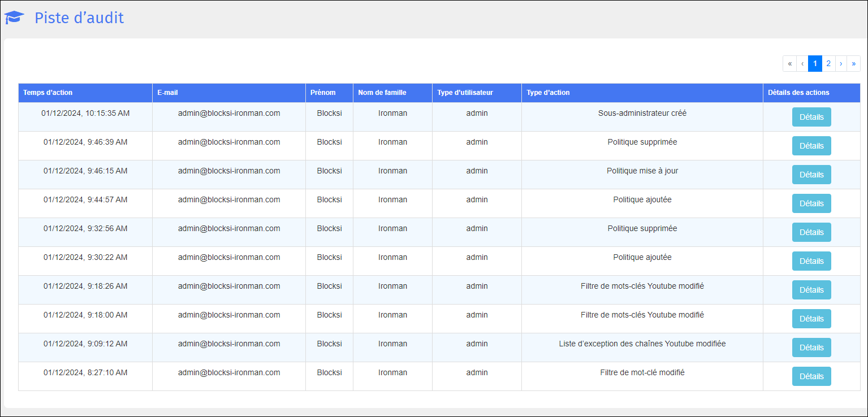The height and width of the screenshot is (417, 868).
Task: Click Sous-administrateur créé action text
Action: coord(642,113)
